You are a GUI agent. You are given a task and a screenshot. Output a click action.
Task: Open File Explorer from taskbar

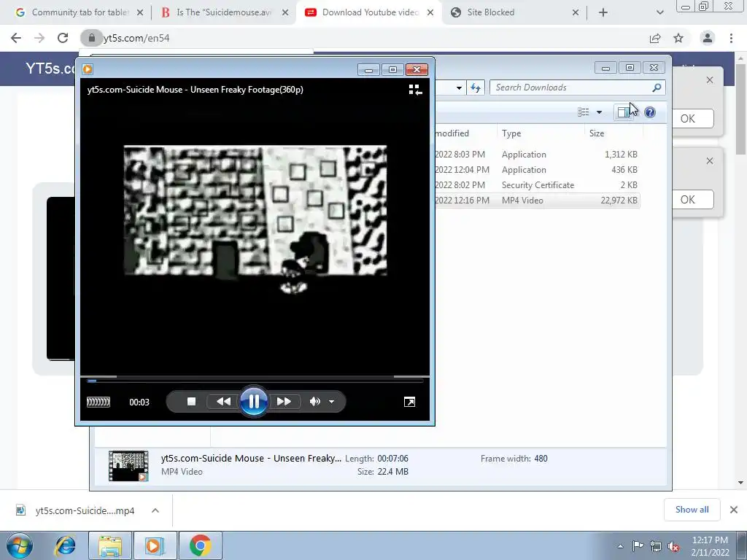tap(110, 545)
